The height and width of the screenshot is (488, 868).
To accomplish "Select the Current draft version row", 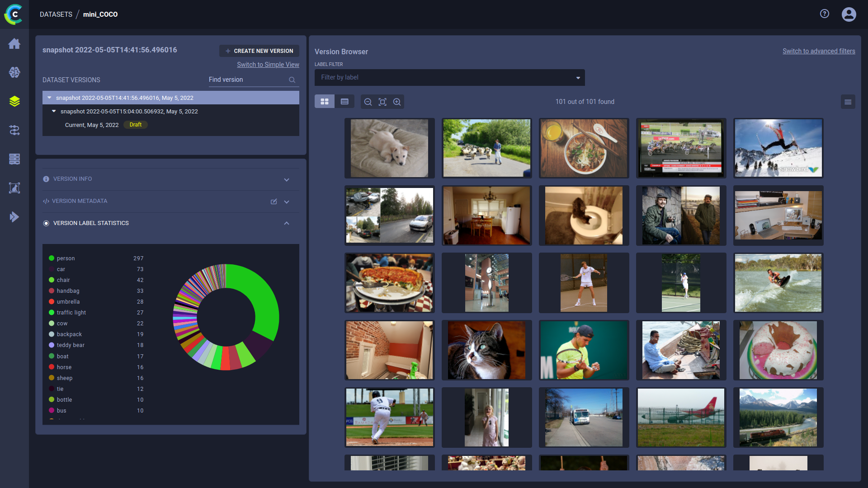I will [171, 125].
